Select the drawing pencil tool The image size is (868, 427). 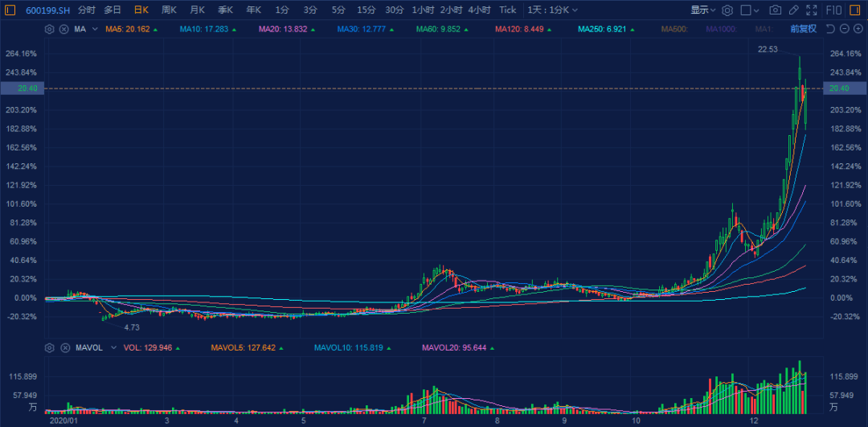[794, 10]
